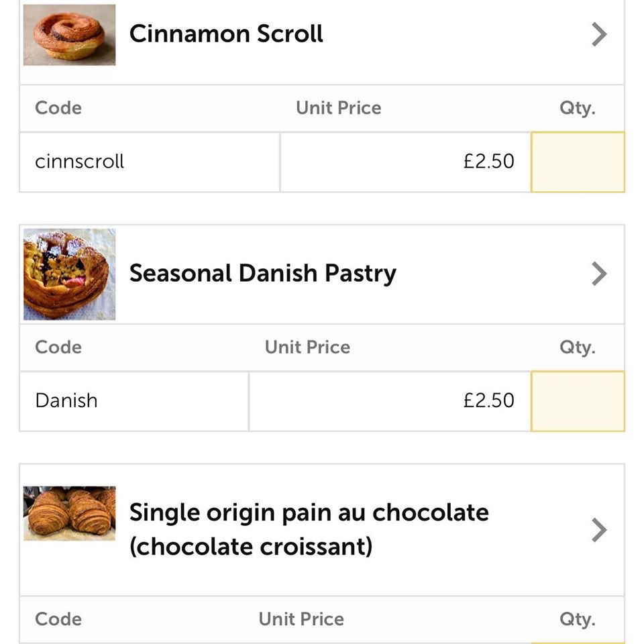Open the pain au chocolate chevron arrow

click(x=598, y=530)
